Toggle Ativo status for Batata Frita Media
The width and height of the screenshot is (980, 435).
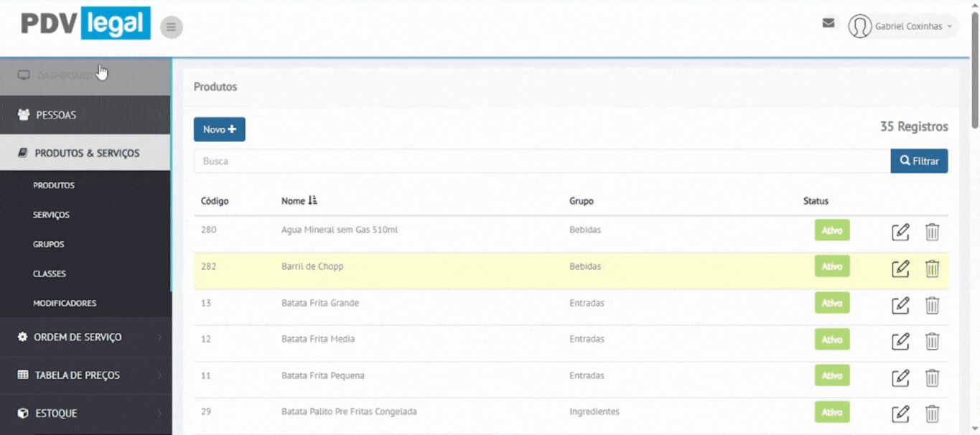tap(831, 340)
